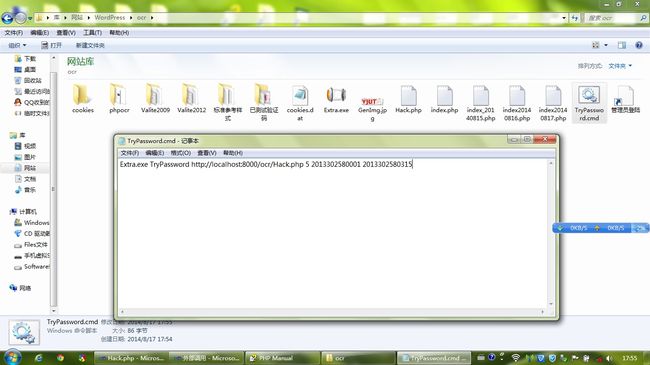
Task: Open the 查看(V) menu in Explorer
Action: coord(66,32)
